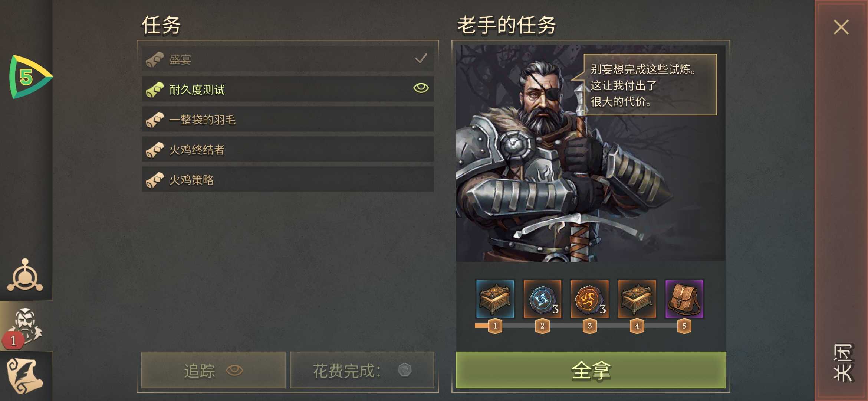
Task: Select the orange rune coin reward
Action: [590, 299]
